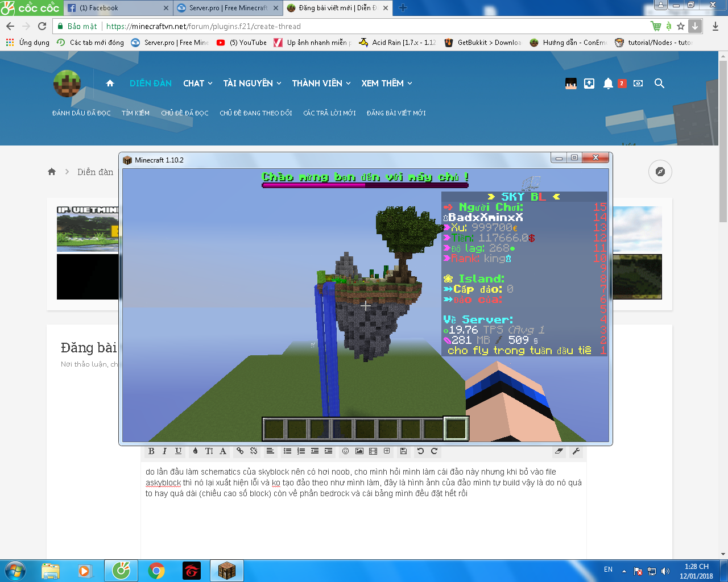Open the Ứng dụng apps bookmark

(28, 43)
